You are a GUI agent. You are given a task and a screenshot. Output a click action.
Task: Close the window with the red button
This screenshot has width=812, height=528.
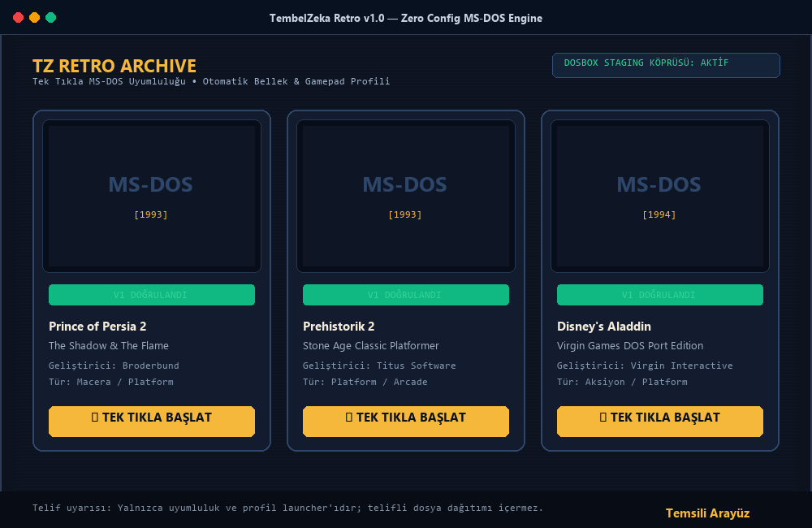click(18, 18)
